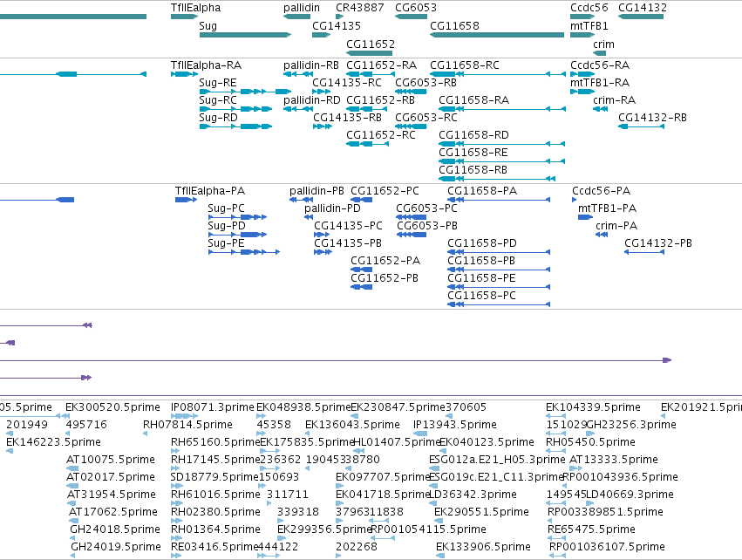The width and height of the screenshot is (742, 560).
Task: Click the crim gene label
Action: pos(604,44)
